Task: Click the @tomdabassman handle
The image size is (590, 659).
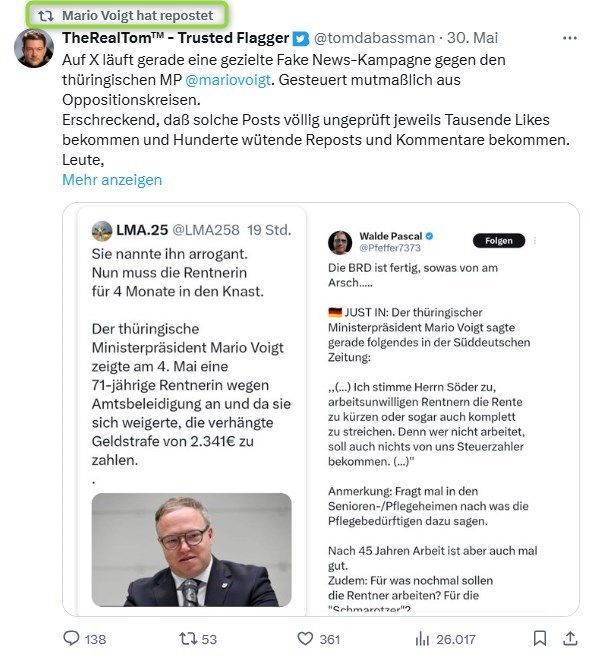Action: [374, 38]
